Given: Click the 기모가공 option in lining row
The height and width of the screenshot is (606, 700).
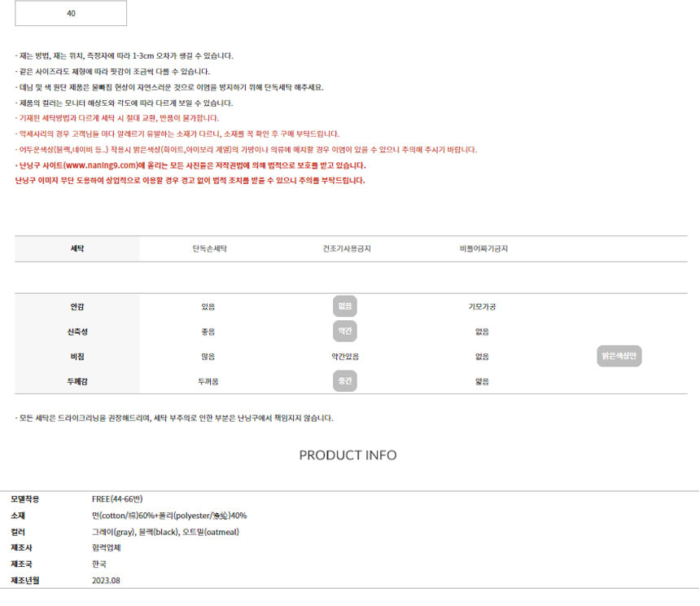Looking at the screenshot, I should pos(482,307).
